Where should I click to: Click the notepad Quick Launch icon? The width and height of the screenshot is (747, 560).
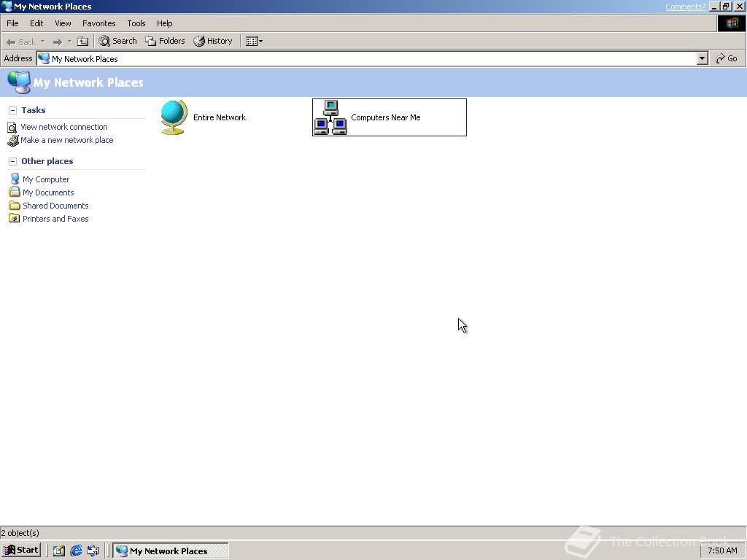58,551
